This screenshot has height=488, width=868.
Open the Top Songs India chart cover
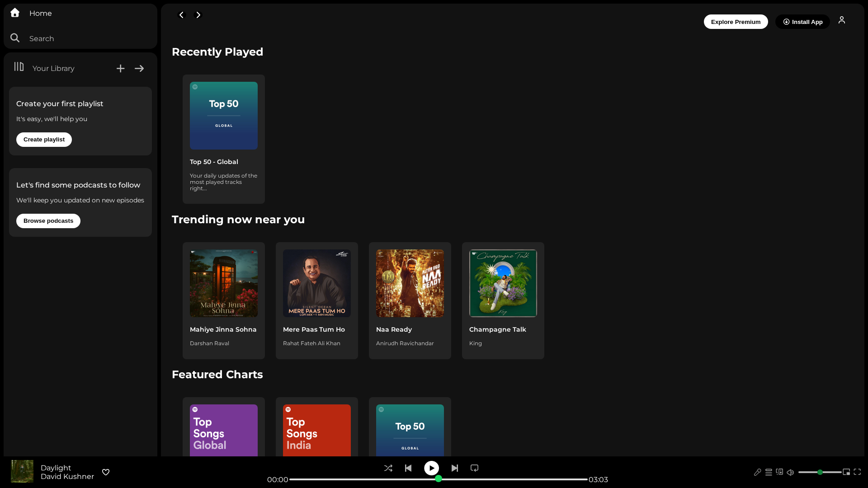coord(317,430)
